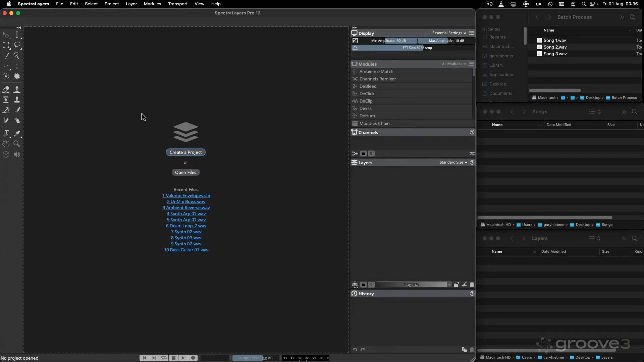Select the rectangular selection tool
The image size is (644, 362).
[6, 45]
